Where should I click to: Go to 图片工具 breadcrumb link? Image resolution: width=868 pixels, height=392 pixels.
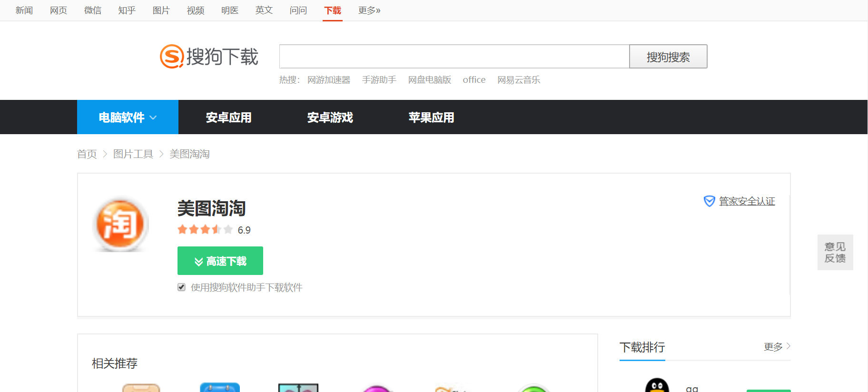tap(133, 154)
